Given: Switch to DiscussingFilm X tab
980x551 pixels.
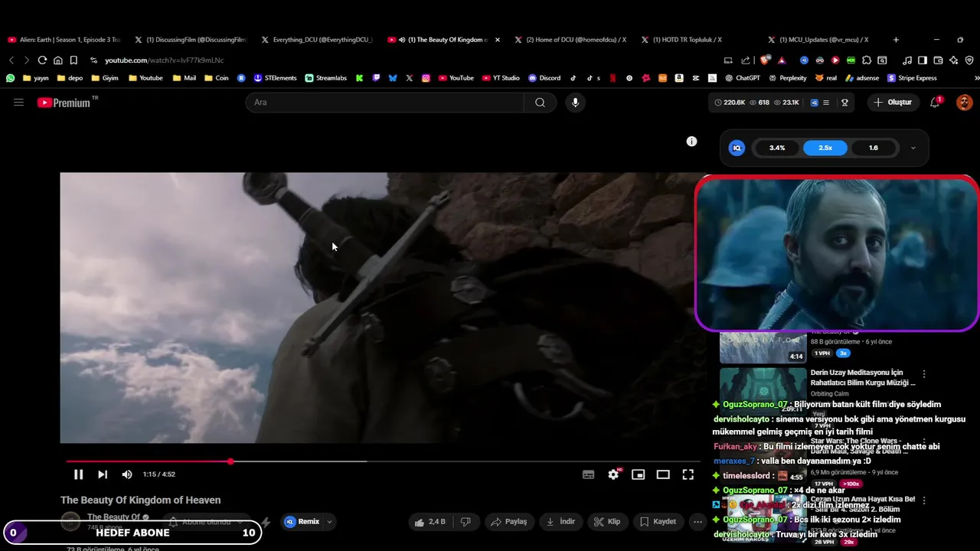Looking at the screenshot, I should [x=191, y=40].
